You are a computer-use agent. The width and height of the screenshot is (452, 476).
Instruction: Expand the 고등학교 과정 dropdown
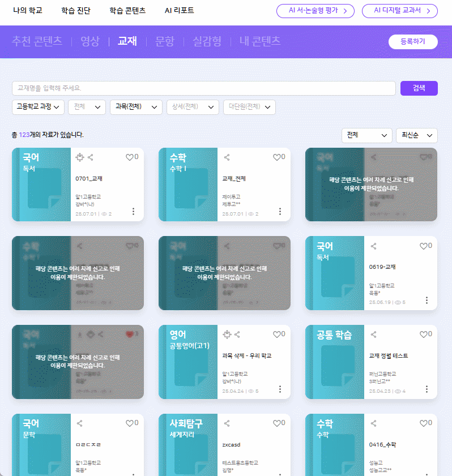pyautogui.click(x=38, y=107)
